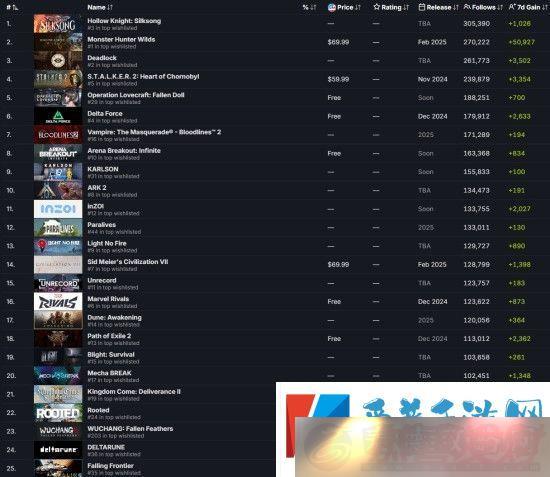Click the Unrecord game title
The width and height of the screenshot is (550, 477).
[x=102, y=280]
